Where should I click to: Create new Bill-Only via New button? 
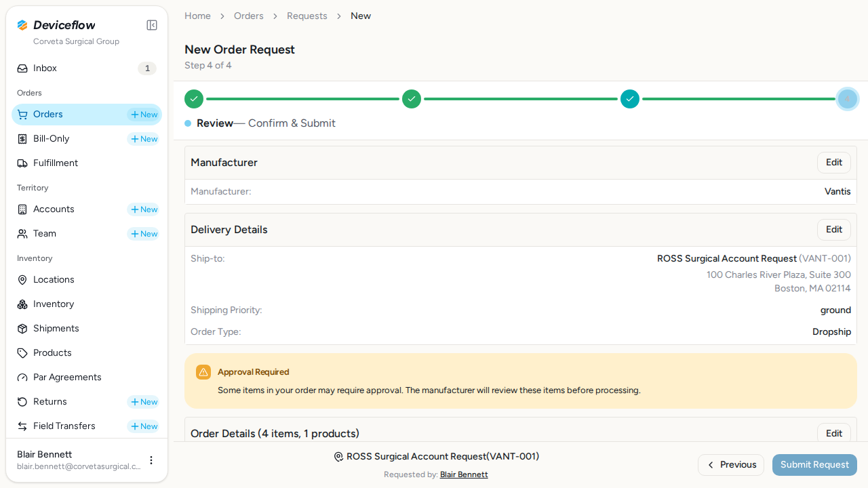144,139
